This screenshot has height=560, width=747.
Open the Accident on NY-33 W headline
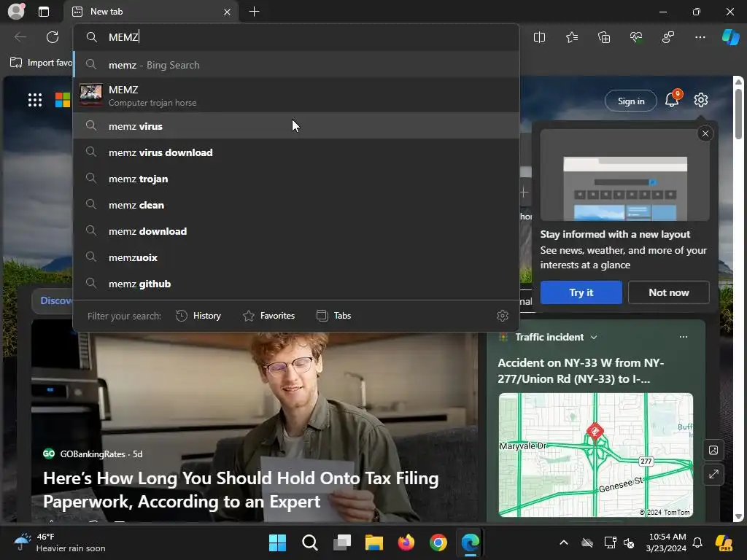[x=581, y=370]
